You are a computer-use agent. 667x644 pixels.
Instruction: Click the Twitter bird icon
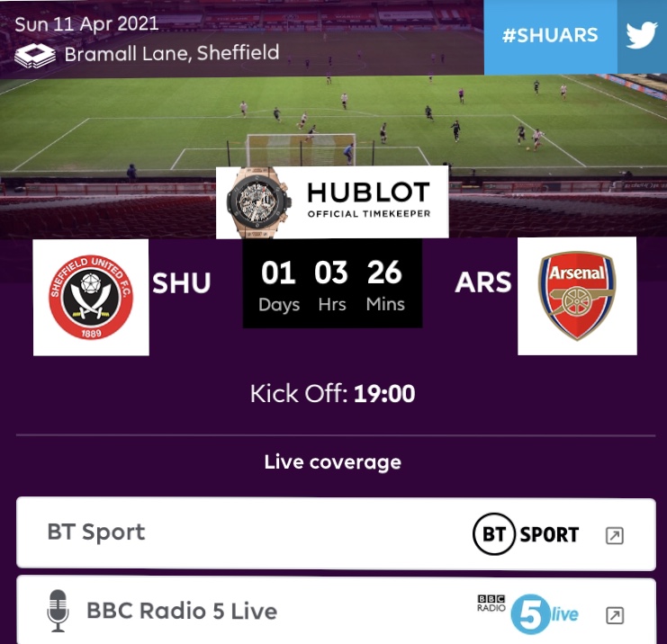[x=642, y=35]
